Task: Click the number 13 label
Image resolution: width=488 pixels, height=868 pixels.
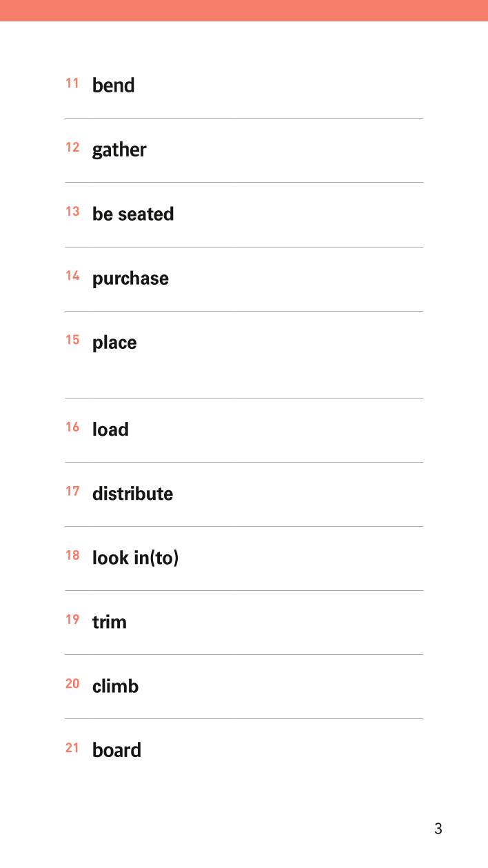Action: [x=72, y=212]
